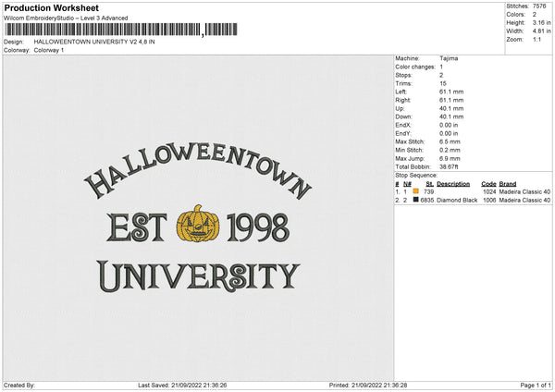Click the Diamond Black thread swatch
The width and height of the screenshot is (555, 392).
(x=416, y=200)
